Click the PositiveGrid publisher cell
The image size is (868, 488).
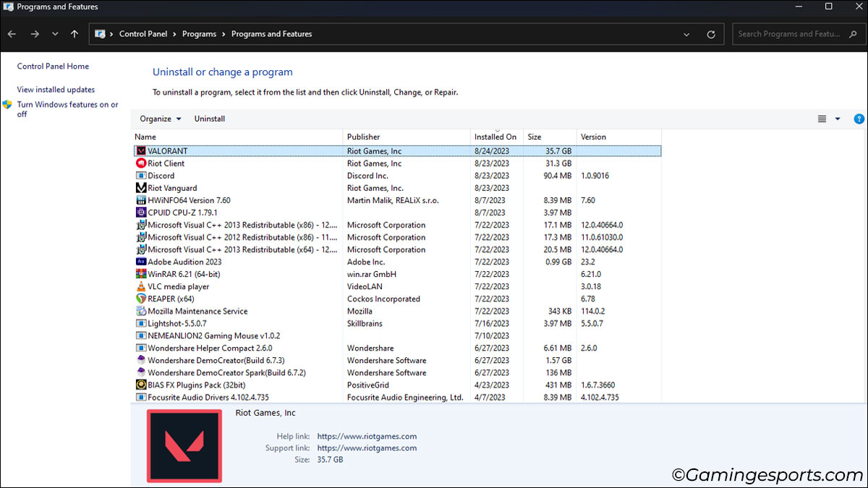click(367, 385)
